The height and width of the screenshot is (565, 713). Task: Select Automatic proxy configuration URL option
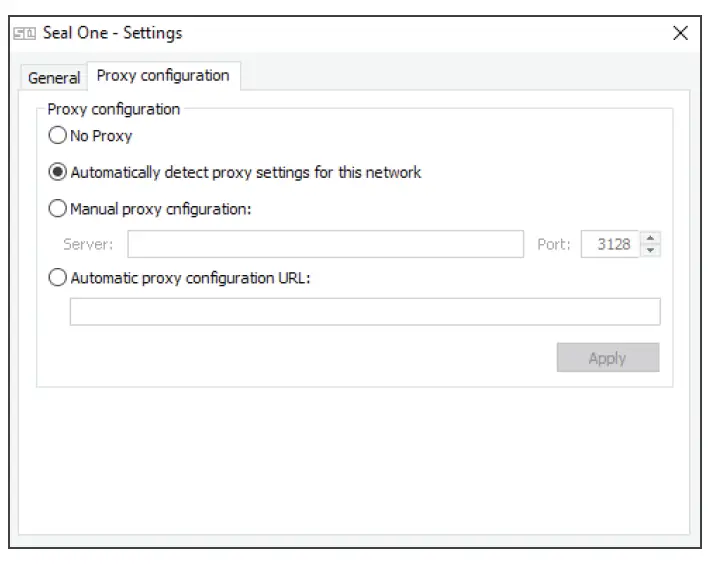pos(58,279)
